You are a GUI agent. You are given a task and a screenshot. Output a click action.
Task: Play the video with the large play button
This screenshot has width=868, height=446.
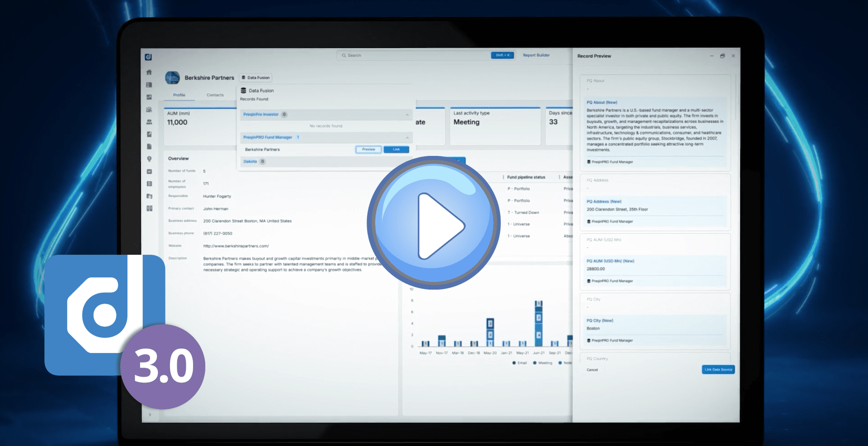[434, 223]
